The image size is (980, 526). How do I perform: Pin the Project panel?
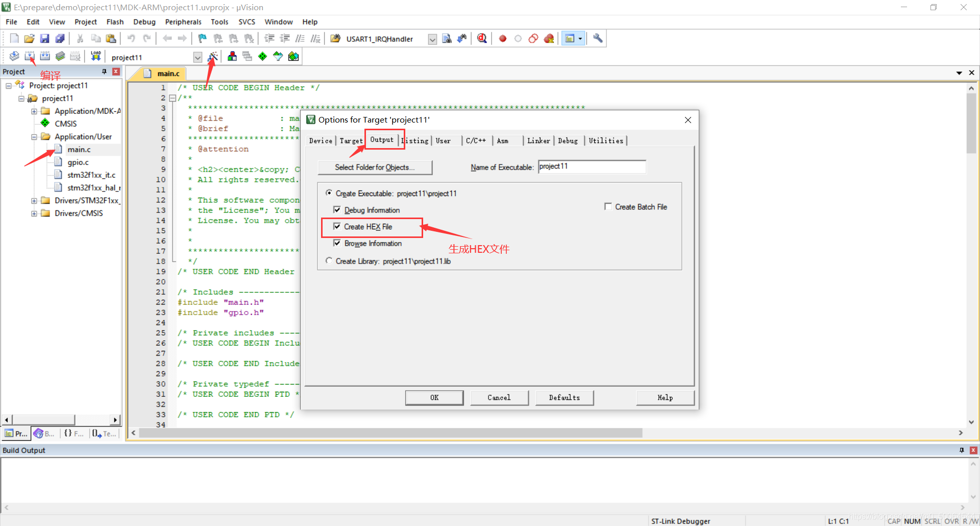tap(104, 71)
